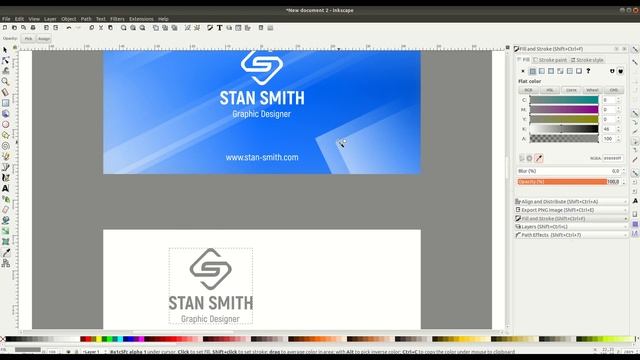Open Fill and Stroke toolbar icon
This screenshot has width=640, height=360.
coord(210,28)
